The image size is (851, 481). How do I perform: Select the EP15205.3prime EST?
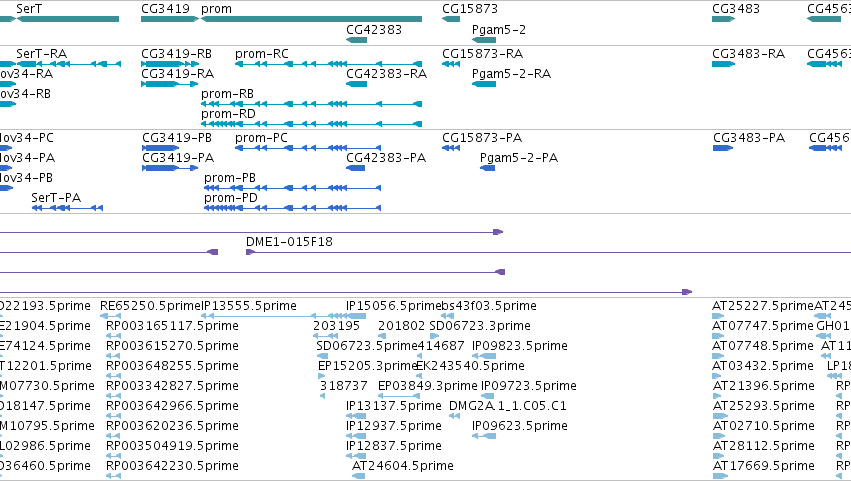(x=321, y=376)
